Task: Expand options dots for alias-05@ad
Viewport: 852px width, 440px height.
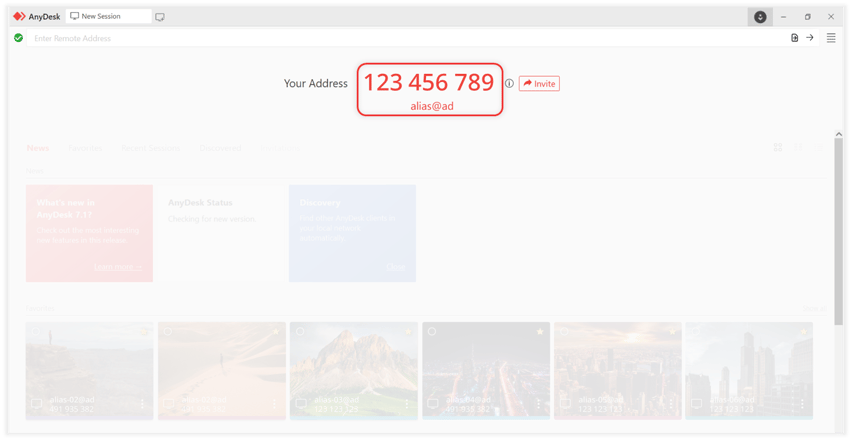Action: click(671, 404)
